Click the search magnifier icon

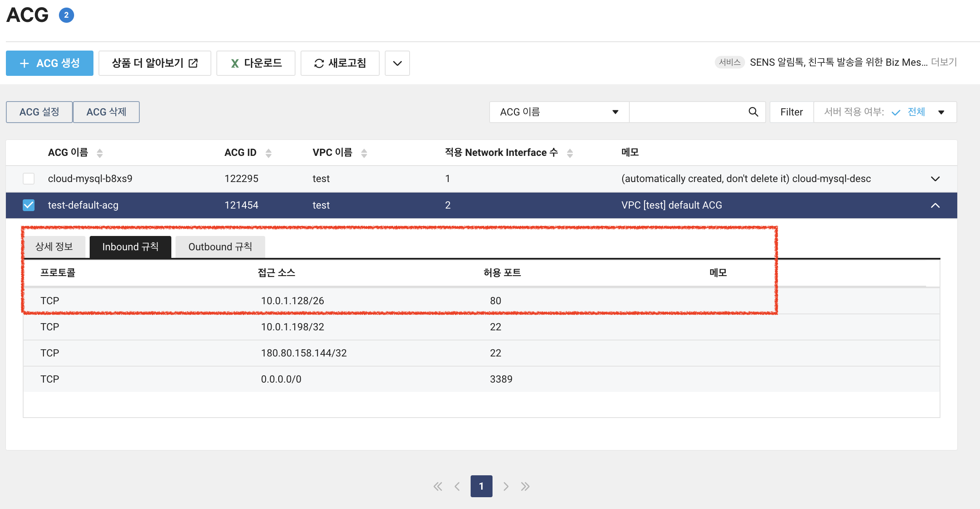click(x=753, y=112)
